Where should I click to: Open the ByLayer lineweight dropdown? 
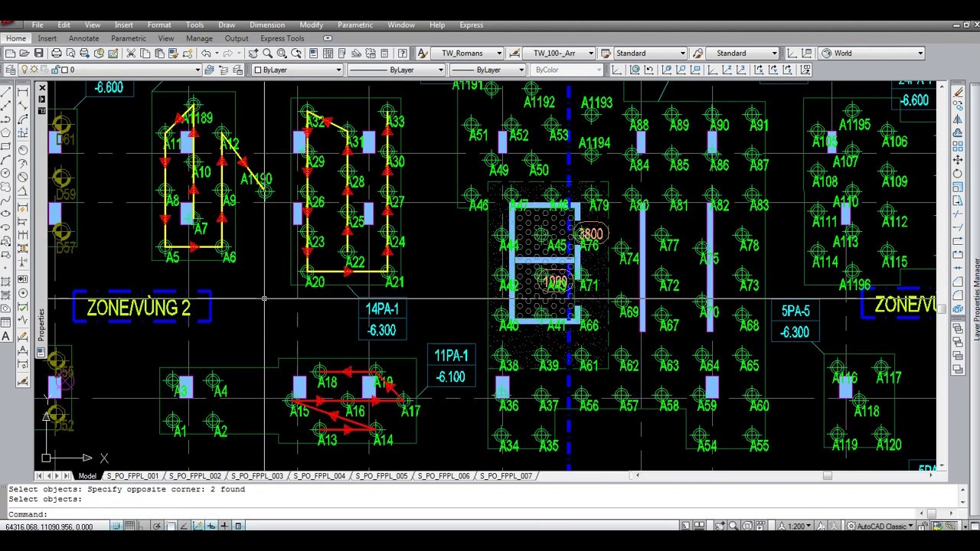pos(521,70)
